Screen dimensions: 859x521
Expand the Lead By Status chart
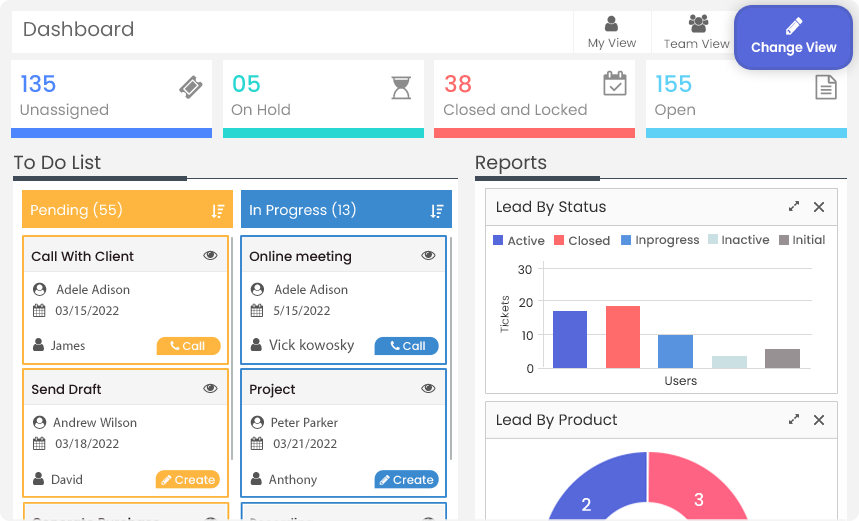click(794, 207)
